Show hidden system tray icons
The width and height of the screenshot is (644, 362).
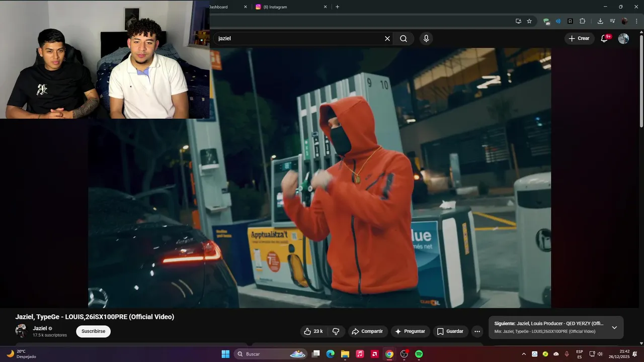pyautogui.click(x=524, y=354)
